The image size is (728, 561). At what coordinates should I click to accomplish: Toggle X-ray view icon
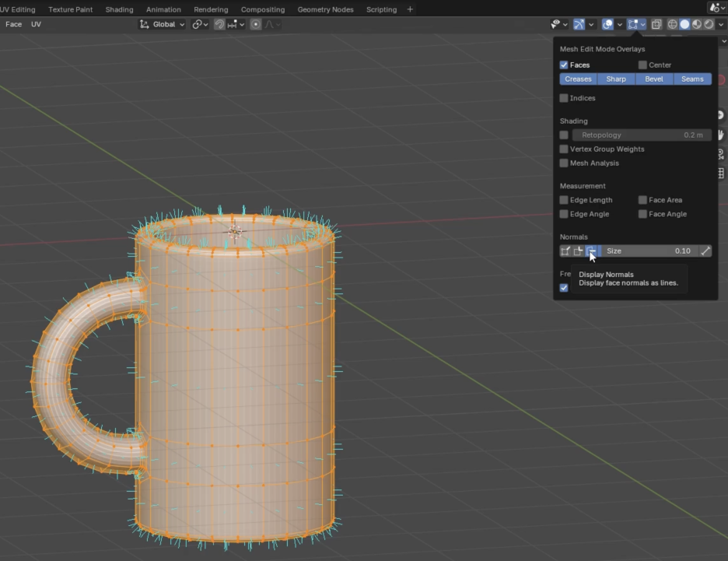(x=656, y=24)
